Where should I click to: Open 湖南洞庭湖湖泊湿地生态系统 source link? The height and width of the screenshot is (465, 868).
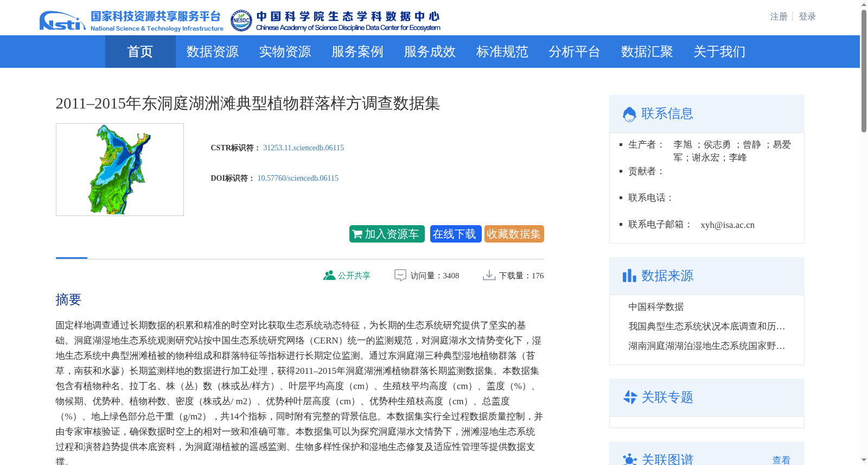[707, 346]
